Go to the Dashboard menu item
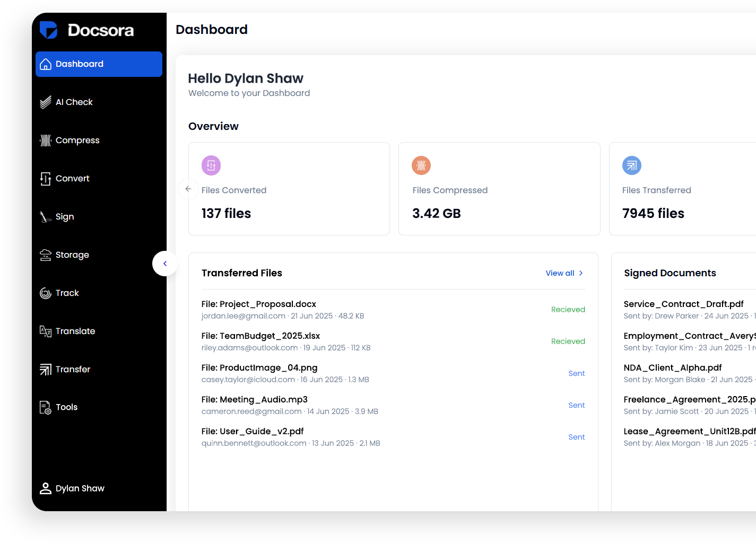This screenshot has width=756, height=543. (x=99, y=64)
